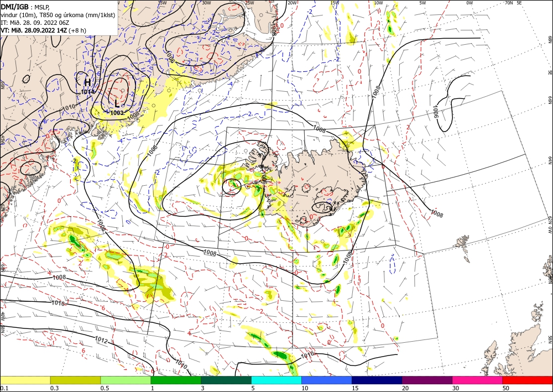Screen dimensions: 553x392
Task: Click the '10W' longitude label
Action: (378, 3)
